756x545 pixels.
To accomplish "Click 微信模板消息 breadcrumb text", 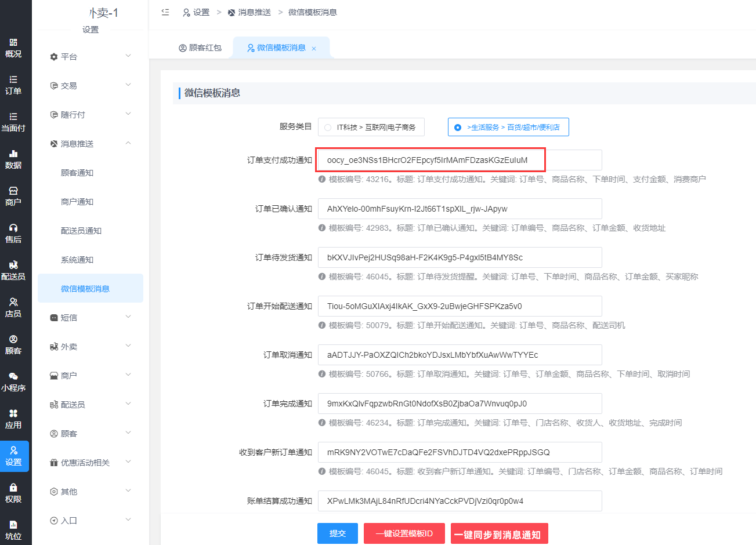I will click(x=313, y=12).
